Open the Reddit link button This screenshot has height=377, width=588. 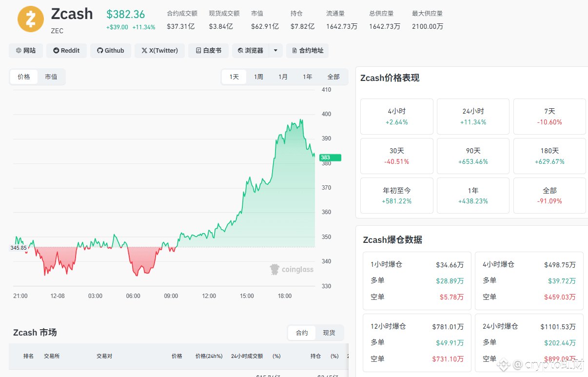[x=66, y=51]
